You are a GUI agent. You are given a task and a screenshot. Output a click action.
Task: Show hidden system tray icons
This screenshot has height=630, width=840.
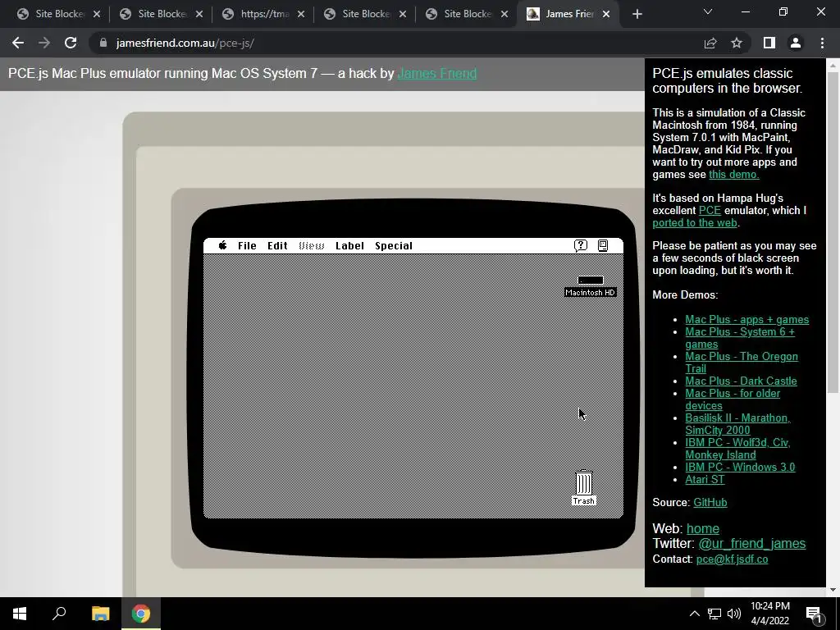tap(694, 614)
